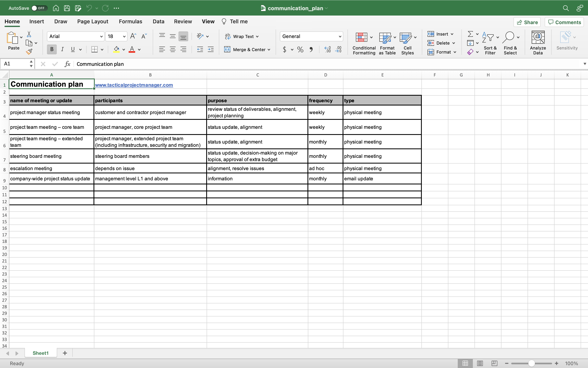Toggle Italic formatting

pos(62,49)
